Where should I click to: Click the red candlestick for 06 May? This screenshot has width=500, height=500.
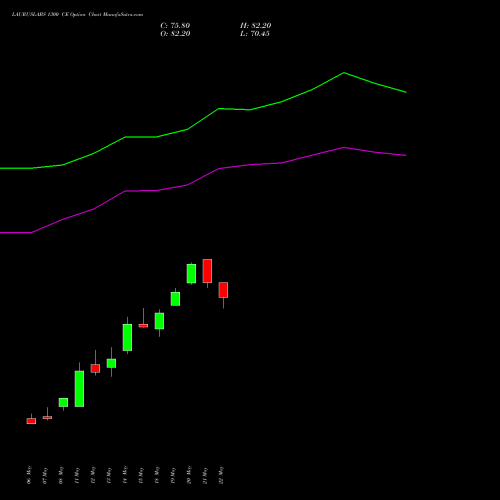click(31, 421)
